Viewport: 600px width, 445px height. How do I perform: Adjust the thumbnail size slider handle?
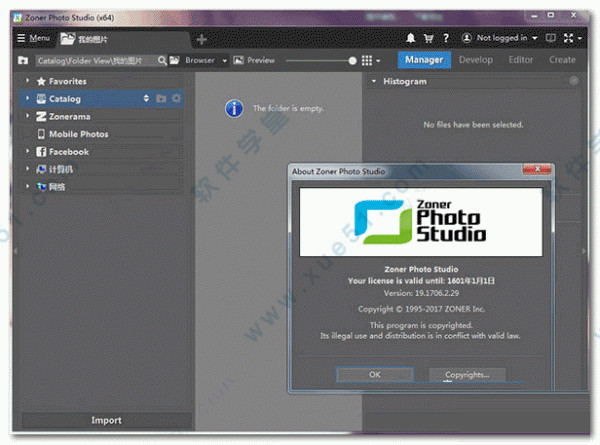coord(352,61)
